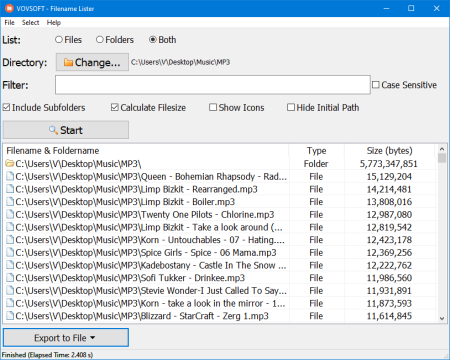Sort by the Size (bytes) column header

[390, 151]
